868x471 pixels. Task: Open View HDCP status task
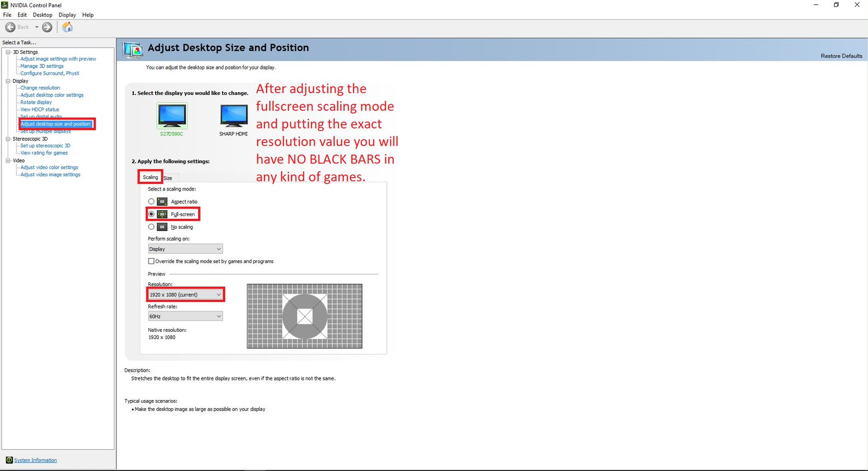40,109
